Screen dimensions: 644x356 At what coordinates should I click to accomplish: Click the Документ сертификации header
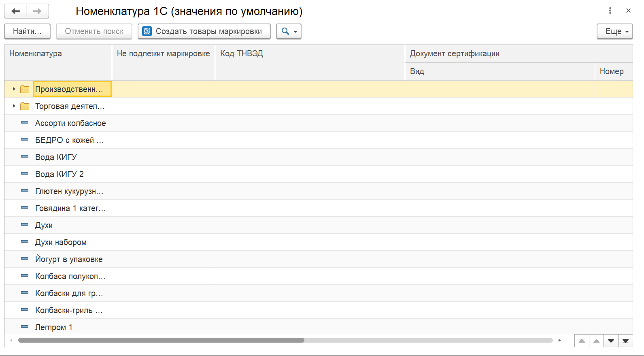coord(519,53)
